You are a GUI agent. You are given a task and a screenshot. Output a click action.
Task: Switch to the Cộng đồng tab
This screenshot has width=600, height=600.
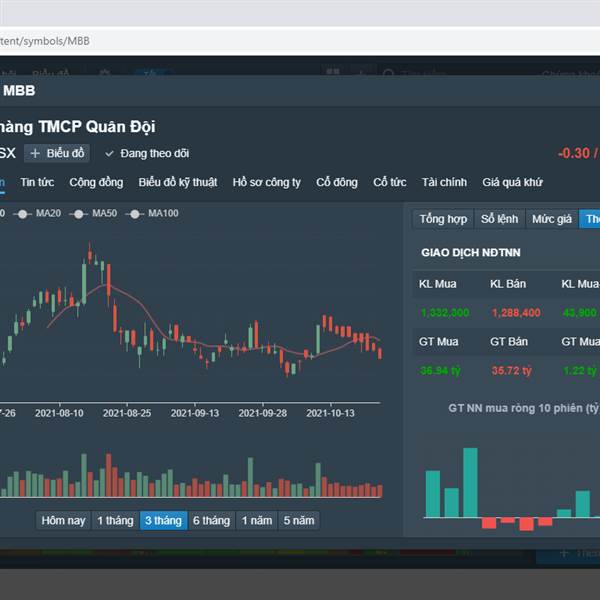tap(96, 182)
